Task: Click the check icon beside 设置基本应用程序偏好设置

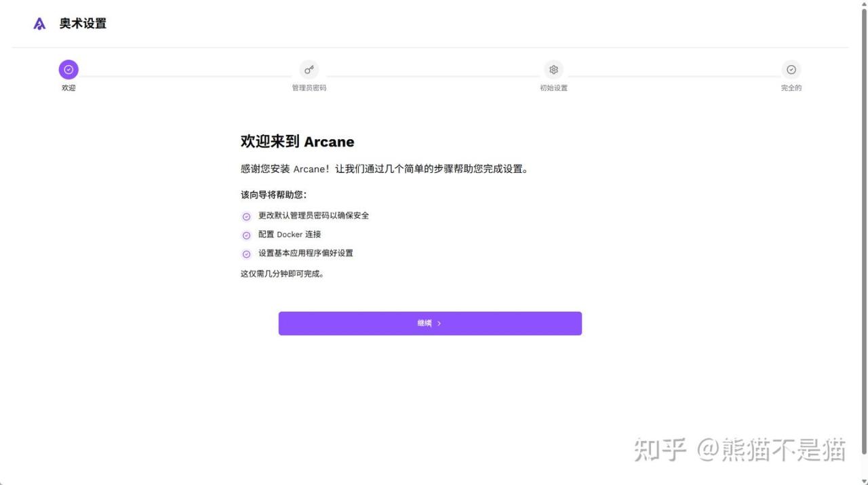Action: click(x=247, y=254)
